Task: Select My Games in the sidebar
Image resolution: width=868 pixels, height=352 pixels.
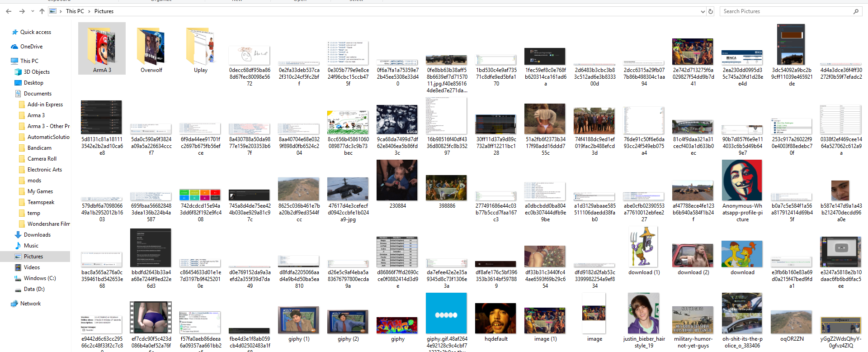Action: (40, 191)
